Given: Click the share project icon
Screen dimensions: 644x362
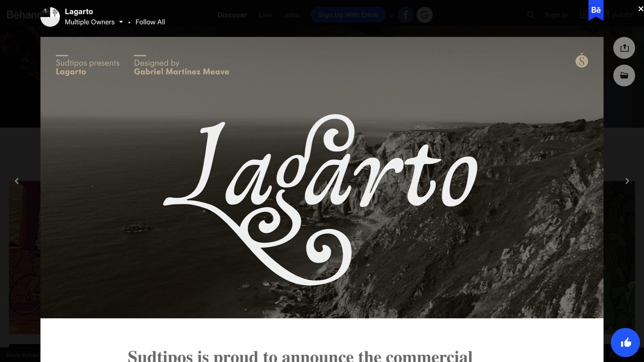Looking at the screenshot, I should pyautogui.click(x=624, y=48).
